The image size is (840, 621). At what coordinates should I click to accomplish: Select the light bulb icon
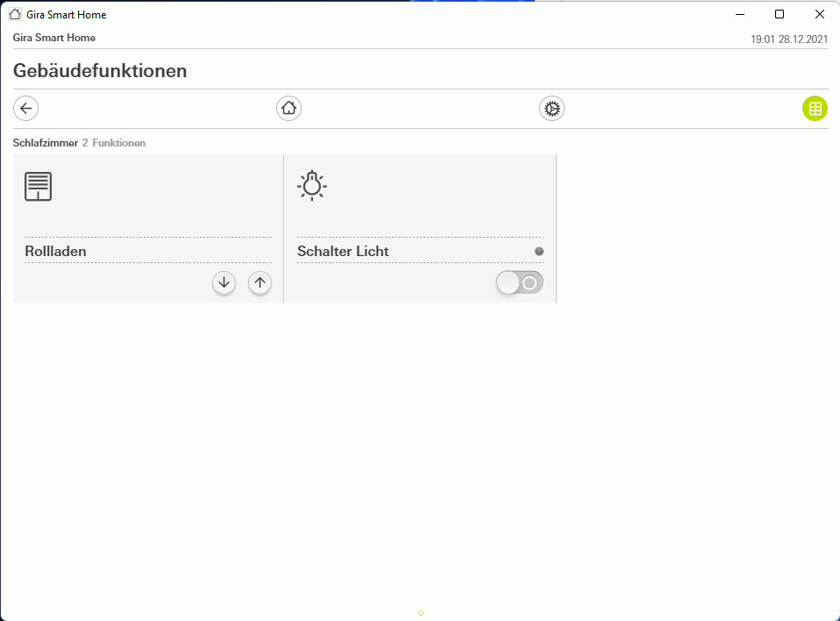coord(312,185)
